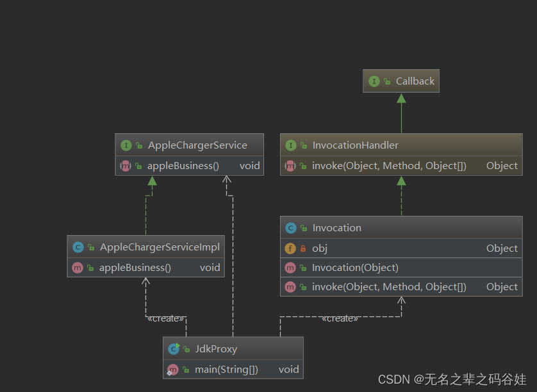This screenshot has width=537, height=392.
Task: Click the class icon on Invocation
Action: 292,227
